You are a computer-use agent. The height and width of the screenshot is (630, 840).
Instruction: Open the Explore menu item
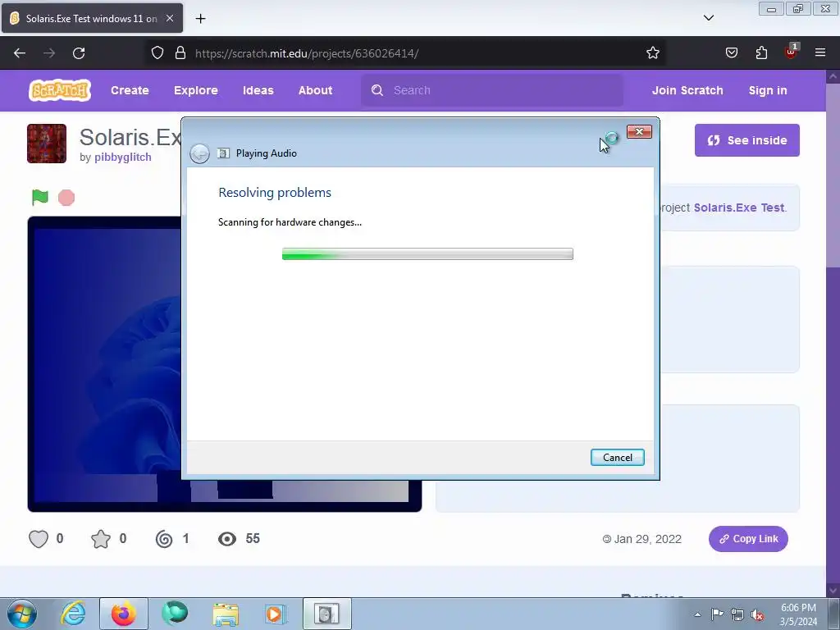[x=195, y=90]
